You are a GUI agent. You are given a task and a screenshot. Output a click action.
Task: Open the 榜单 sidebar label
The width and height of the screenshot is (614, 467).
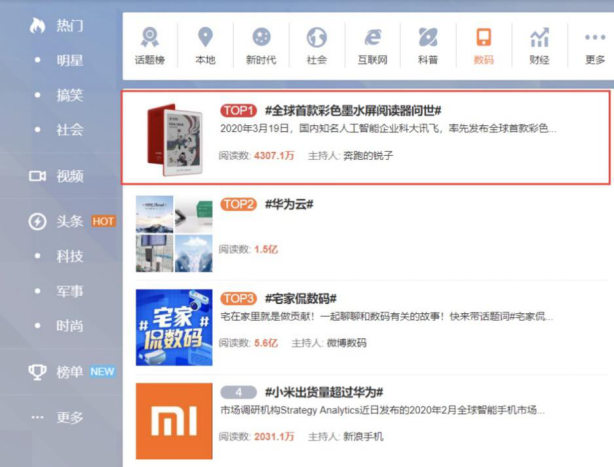click(x=70, y=372)
